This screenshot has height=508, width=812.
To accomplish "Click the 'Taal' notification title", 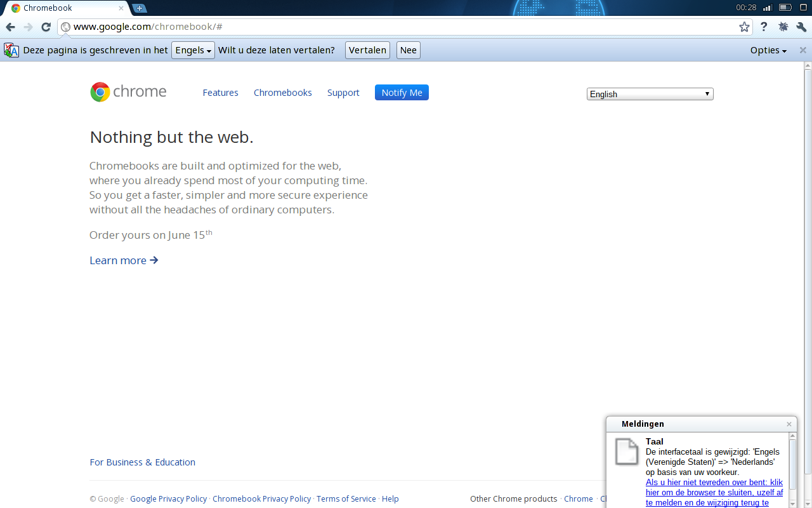I will coord(655,441).
